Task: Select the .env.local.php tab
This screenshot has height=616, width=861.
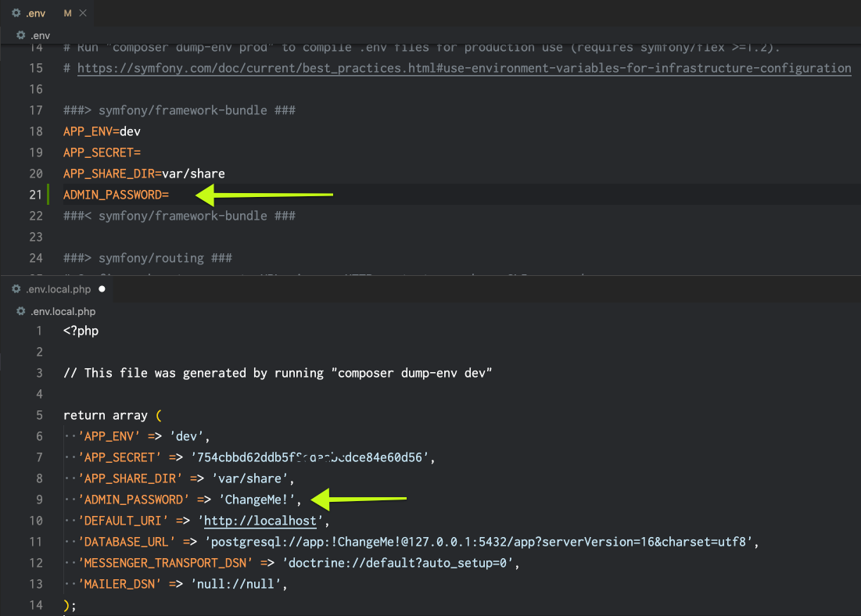Action: (x=59, y=288)
